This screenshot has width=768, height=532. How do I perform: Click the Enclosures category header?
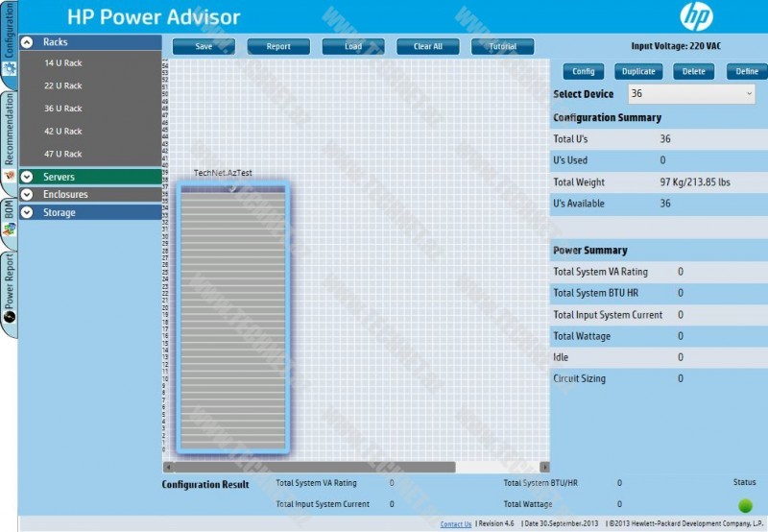(x=90, y=195)
